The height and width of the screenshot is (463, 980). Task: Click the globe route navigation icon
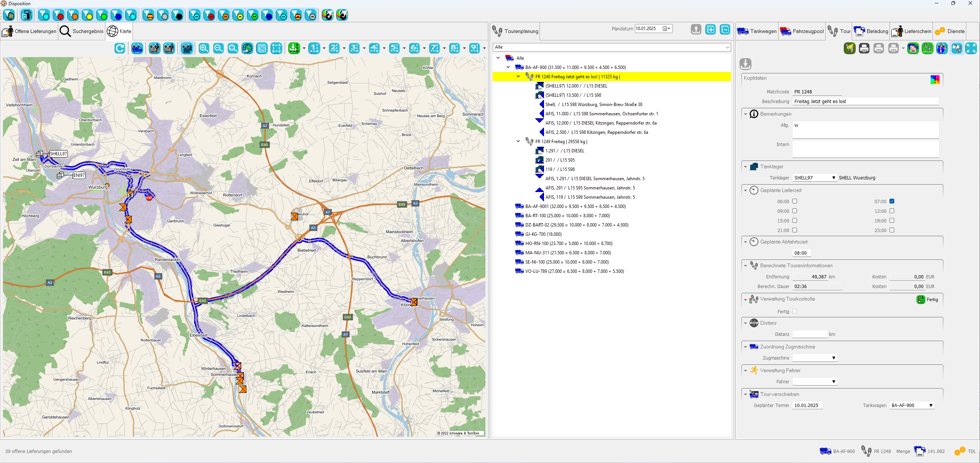pos(247,48)
